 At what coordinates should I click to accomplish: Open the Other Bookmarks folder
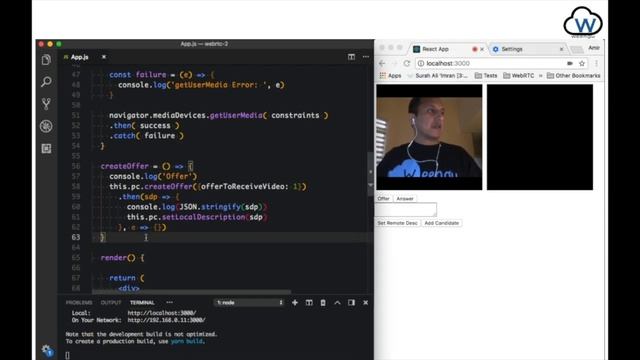click(573, 76)
